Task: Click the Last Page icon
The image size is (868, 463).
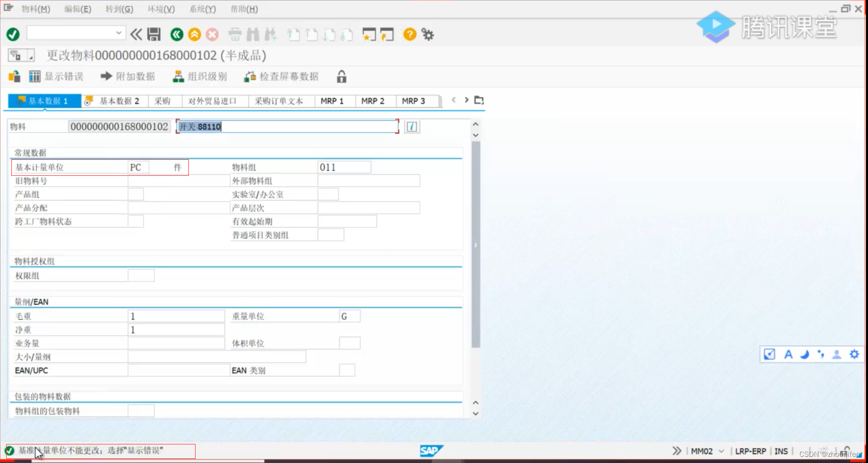Action: (346, 35)
